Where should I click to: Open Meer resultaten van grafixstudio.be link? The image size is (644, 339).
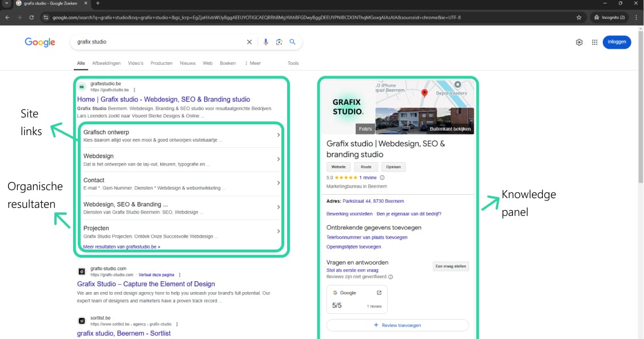click(x=122, y=247)
